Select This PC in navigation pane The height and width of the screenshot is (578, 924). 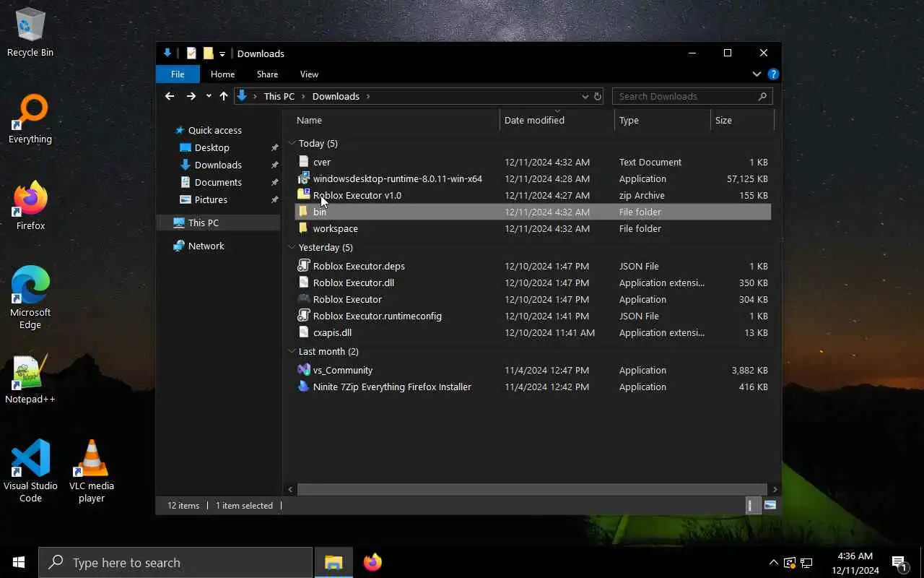point(203,223)
